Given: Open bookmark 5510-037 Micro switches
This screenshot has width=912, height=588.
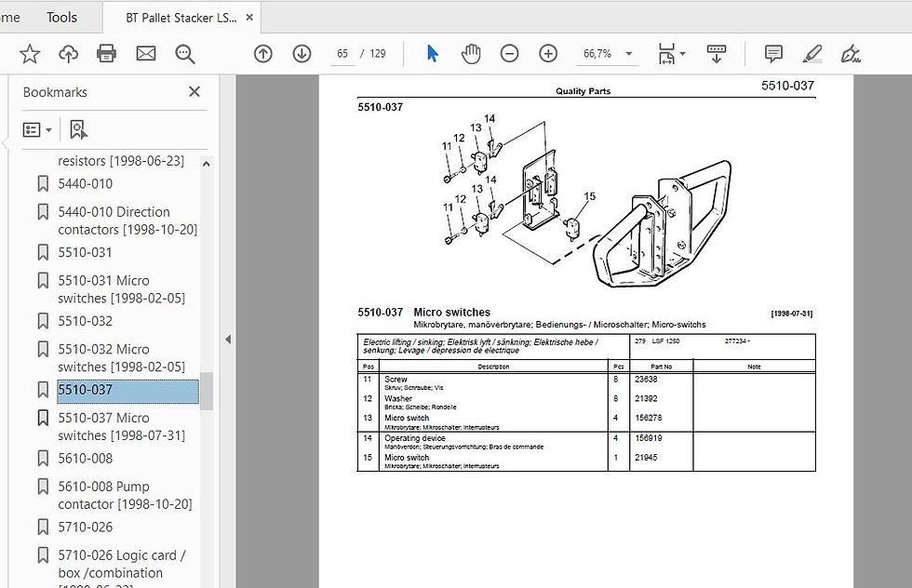Looking at the screenshot, I should pyautogui.click(x=121, y=427).
